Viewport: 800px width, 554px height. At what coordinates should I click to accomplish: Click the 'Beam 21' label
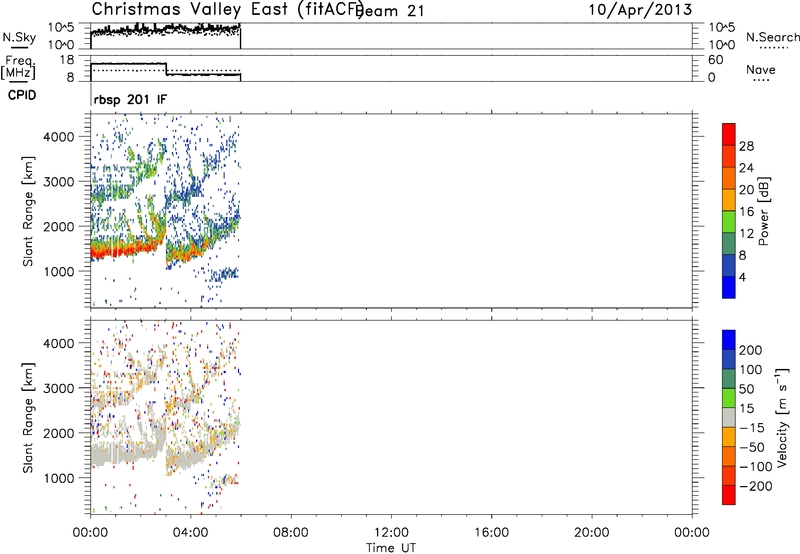[x=391, y=11]
